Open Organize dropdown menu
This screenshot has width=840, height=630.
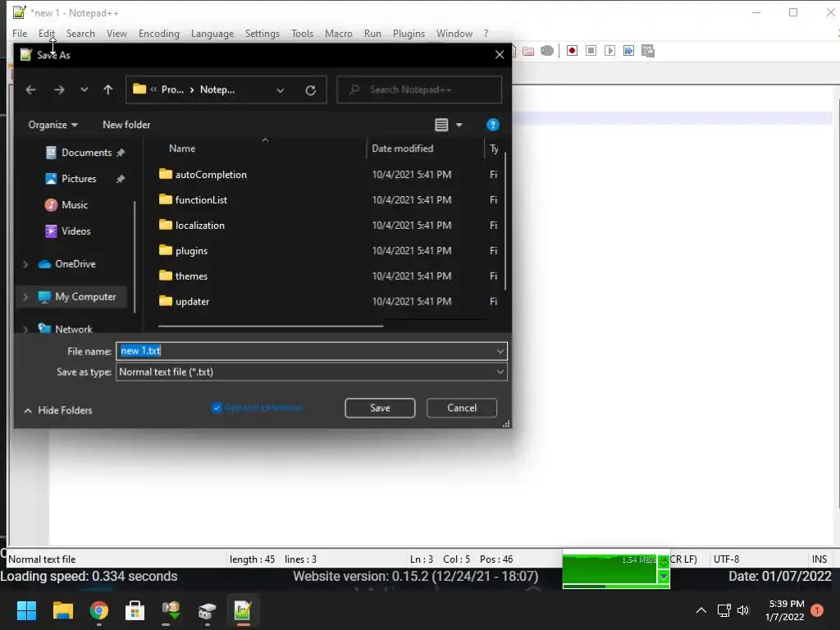coord(53,125)
